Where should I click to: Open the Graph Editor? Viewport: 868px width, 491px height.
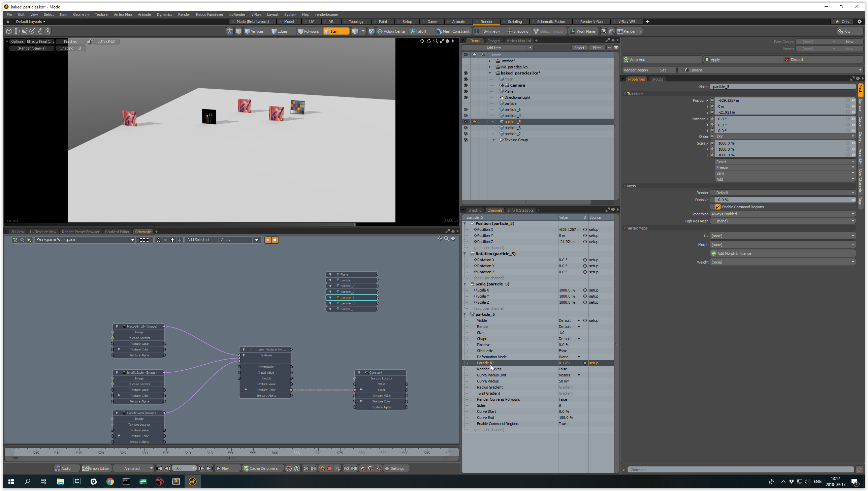coord(96,468)
